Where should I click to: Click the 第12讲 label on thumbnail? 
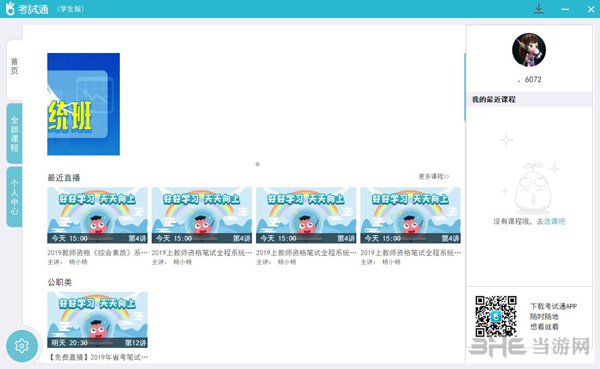pyautogui.click(x=135, y=343)
